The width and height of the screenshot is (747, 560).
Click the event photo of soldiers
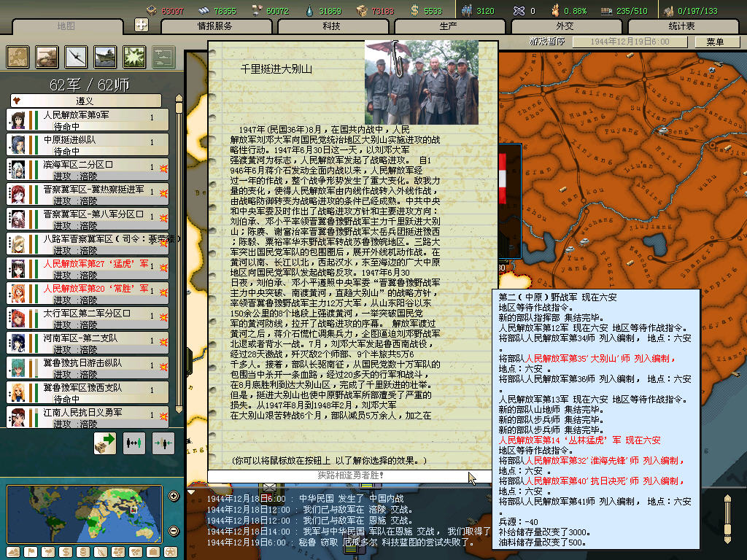[x=422, y=82]
